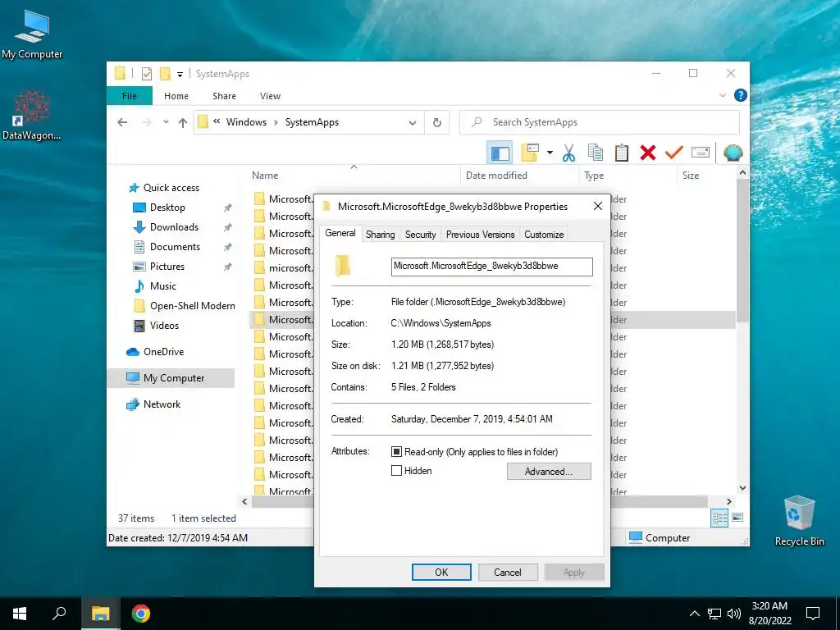Viewport: 840px width, 630px height.
Task: Open Google Chrome from taskbar
Action: pos(140,614)
